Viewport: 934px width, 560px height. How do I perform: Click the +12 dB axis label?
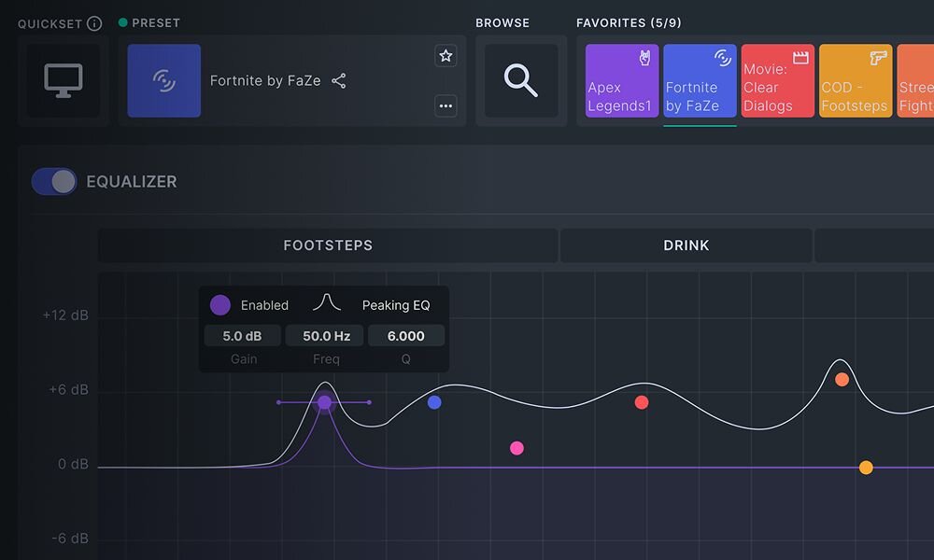click(x=65, y=315)
